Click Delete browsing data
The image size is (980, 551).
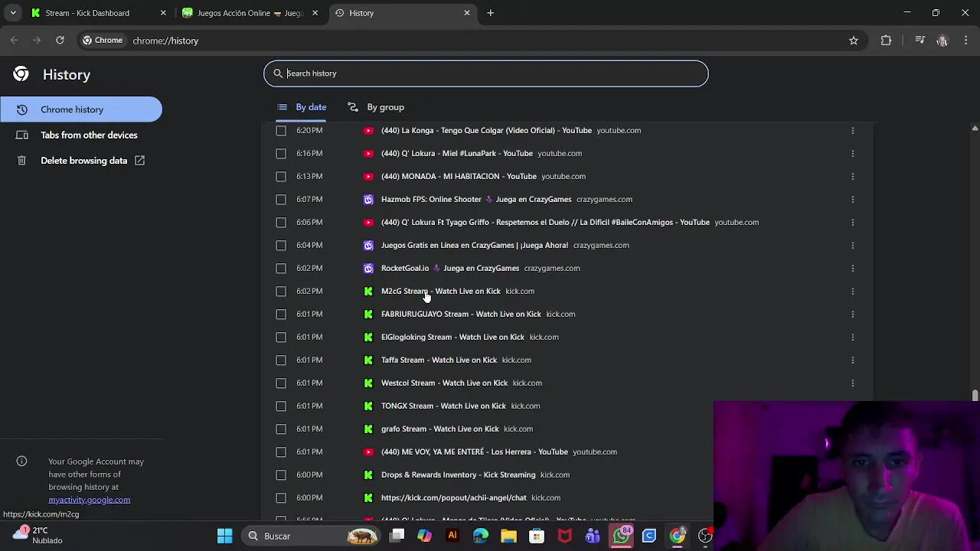(x=81, y=161)
